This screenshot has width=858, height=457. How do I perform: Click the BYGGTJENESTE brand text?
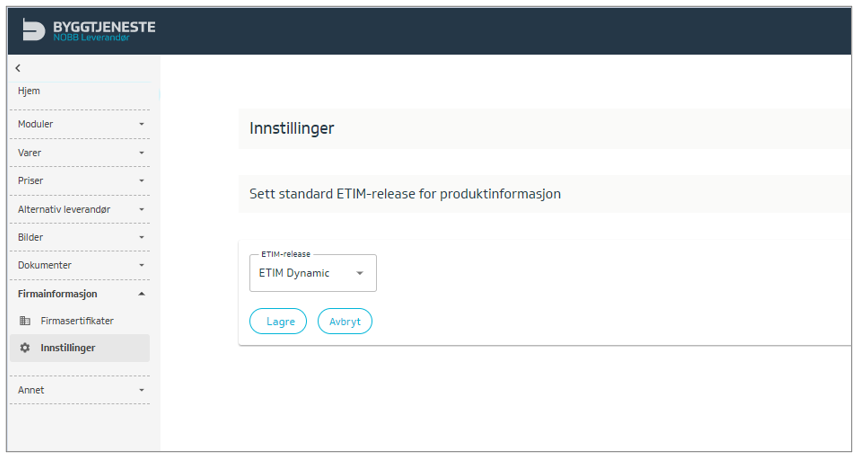click(x=103, y=26)
